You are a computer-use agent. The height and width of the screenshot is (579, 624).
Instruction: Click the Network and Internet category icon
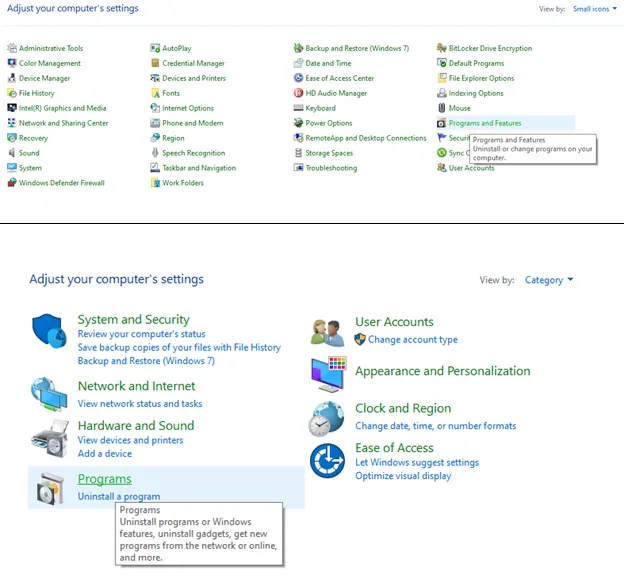[49, 394]
